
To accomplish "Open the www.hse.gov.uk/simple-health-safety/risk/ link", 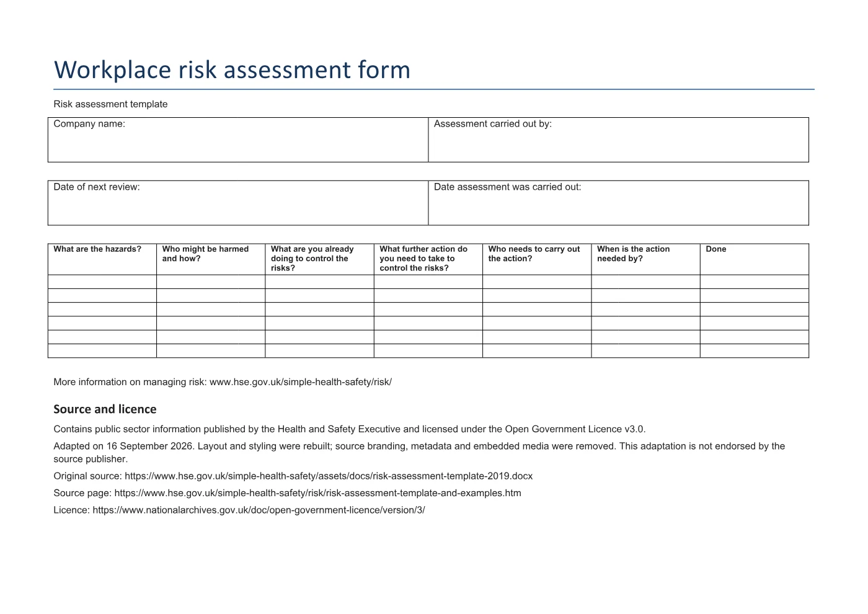I will pyautogui.click(x=301, y=382).
